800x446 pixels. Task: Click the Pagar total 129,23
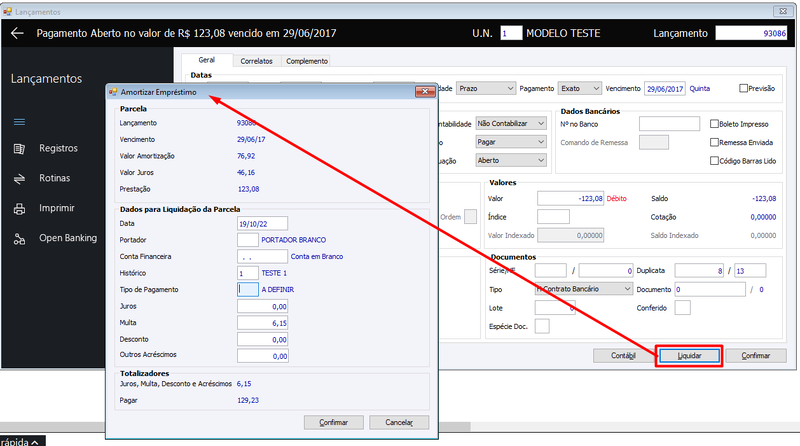(248, 401)
